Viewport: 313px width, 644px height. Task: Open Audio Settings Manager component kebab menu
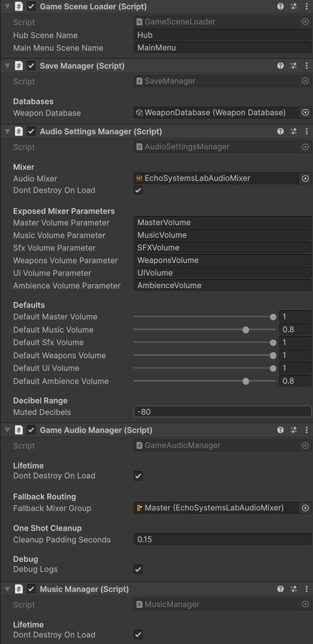coord(307,131)
